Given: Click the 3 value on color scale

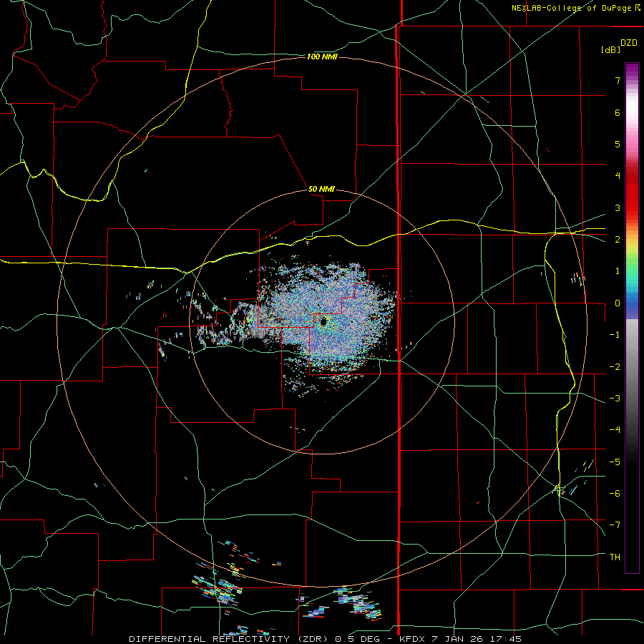Looking at the screenshot, I should click(618, 208).
